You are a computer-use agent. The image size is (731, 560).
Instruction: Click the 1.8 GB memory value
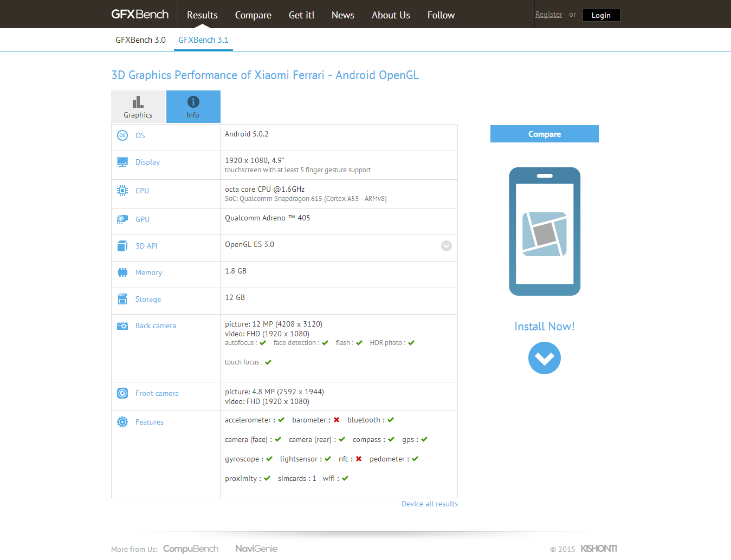coord(236,271)
